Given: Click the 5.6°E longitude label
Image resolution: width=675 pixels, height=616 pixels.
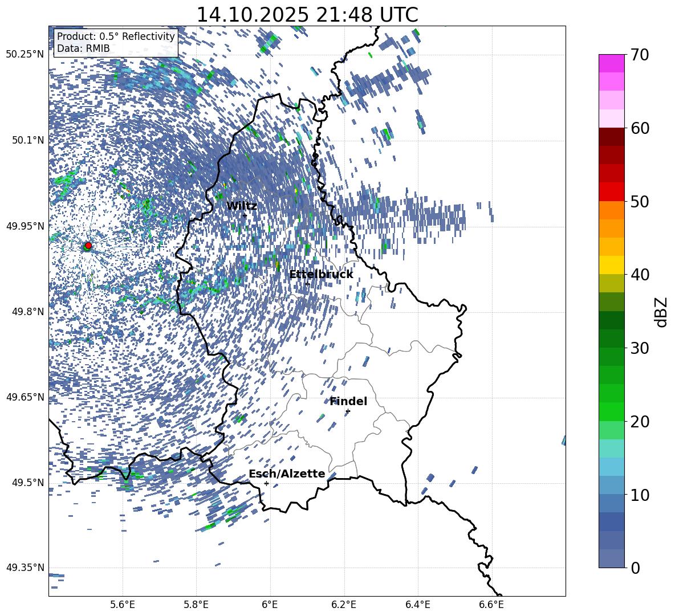Looking at the screenshot, I should [x=123, y=605].
